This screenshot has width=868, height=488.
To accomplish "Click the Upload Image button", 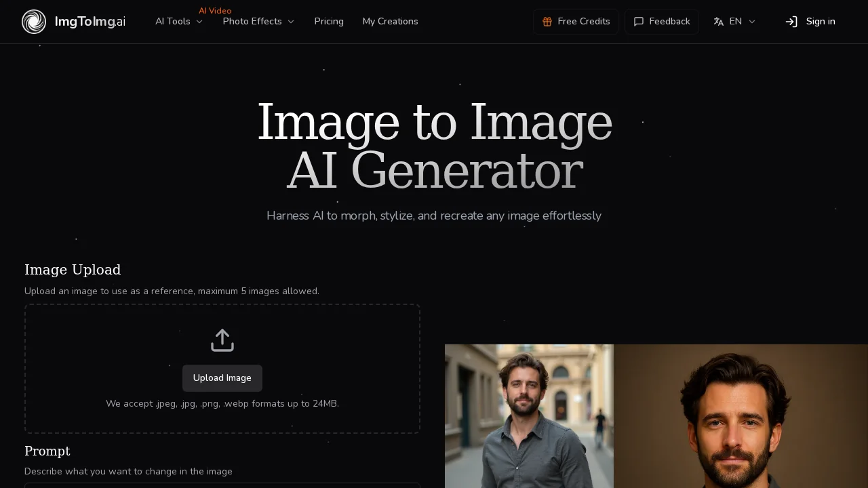I will (x=222, y=378).
